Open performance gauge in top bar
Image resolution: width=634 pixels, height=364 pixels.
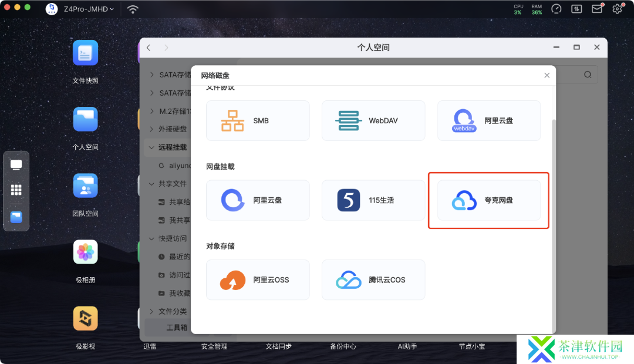557,9
